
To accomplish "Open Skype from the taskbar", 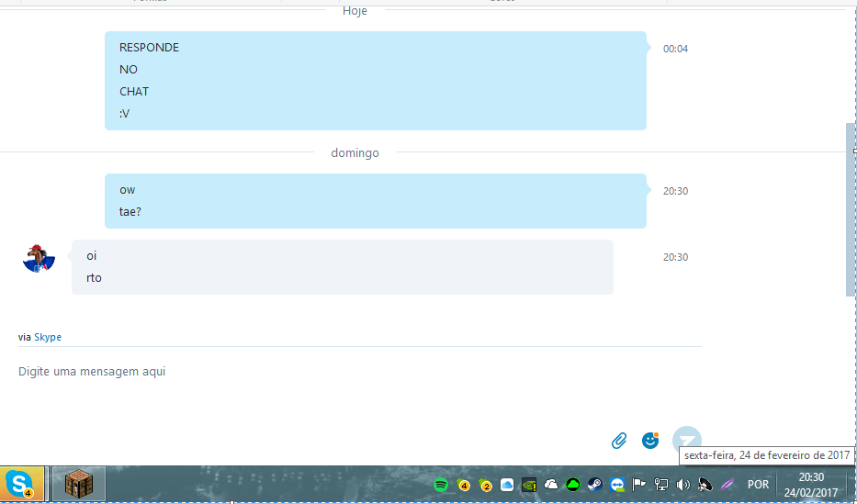I will click(x=22, y=484).
